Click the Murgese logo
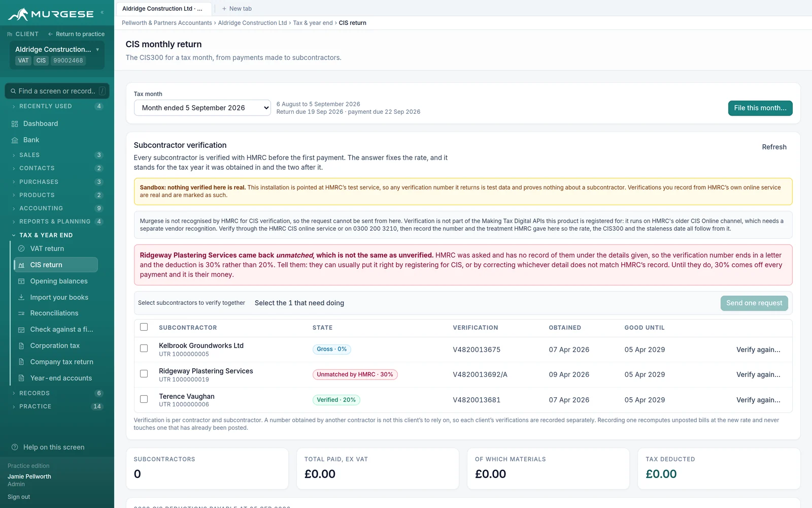Screen dimensions: 812x508 click(x=51, y=14)
